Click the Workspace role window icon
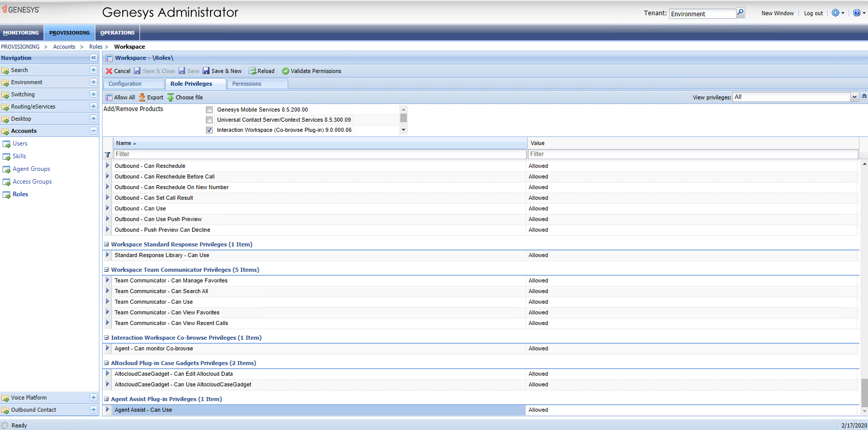This screenshot has width=868, height=430. [x=109, y=58]
